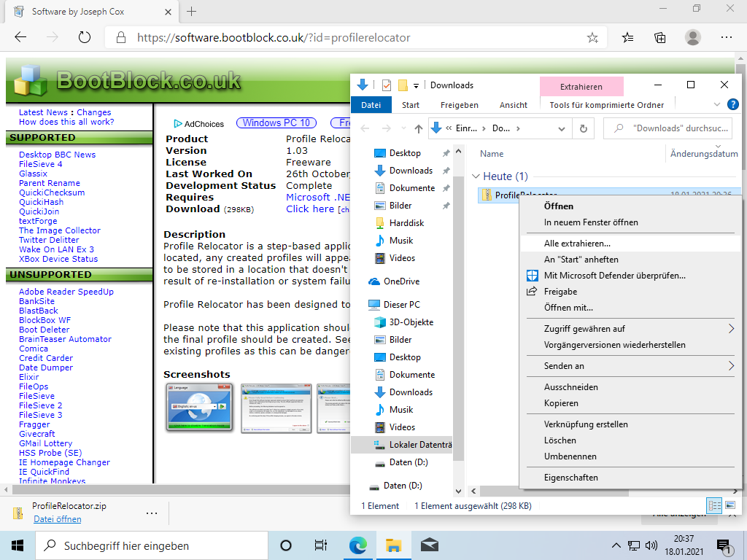Switch to the Freigeben ribbon tab
Viewport: 747px width, 560px height.
[460, 105]
